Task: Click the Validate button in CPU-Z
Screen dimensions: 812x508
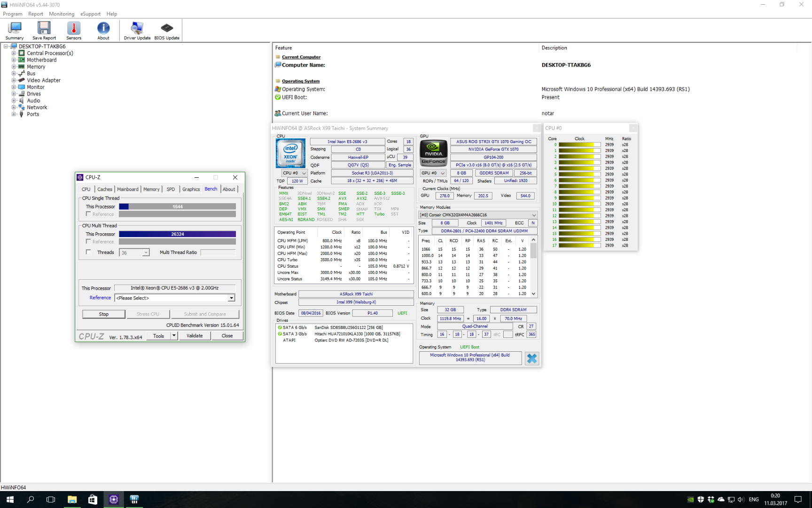Action: pyautogui.click(x=195, y=336)
